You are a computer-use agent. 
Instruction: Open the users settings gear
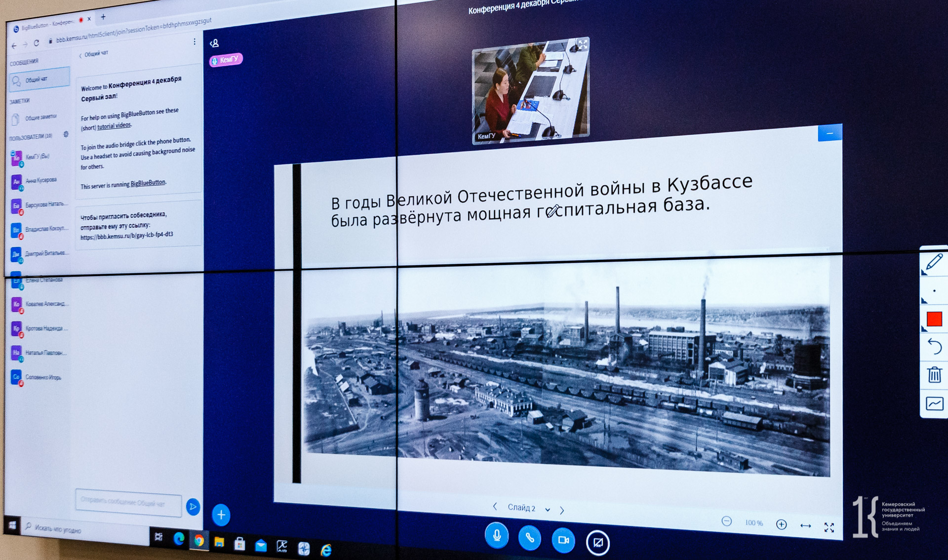[x=66, y=134]
